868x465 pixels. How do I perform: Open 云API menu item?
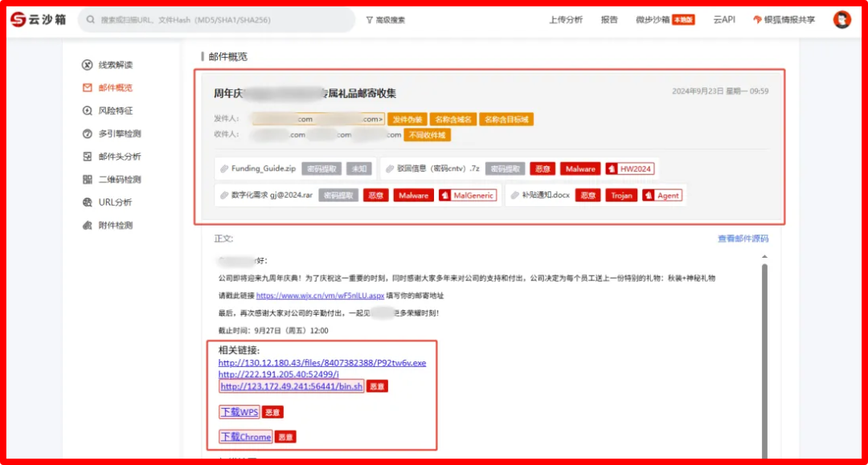click(x=724, y=20)
